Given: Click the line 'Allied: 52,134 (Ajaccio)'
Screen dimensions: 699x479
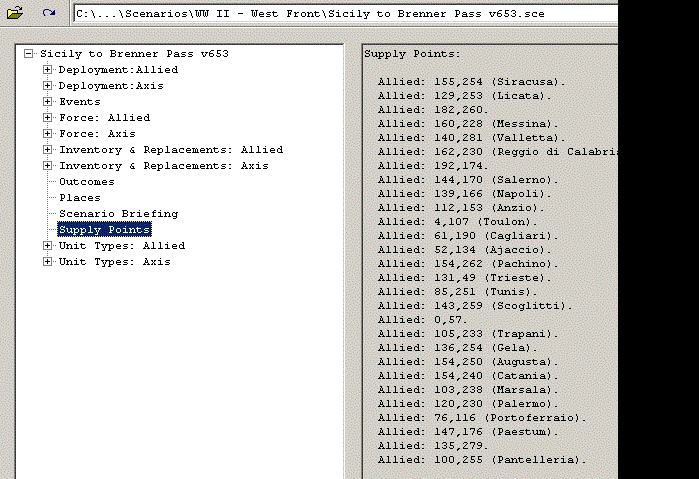Looking at the screenshot, I should click(465, 250).
